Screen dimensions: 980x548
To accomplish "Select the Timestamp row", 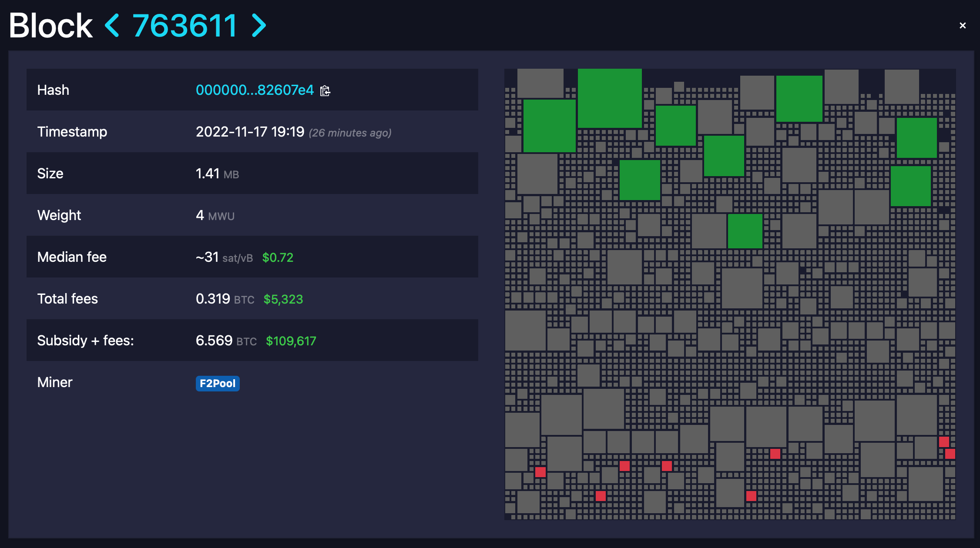I will [252, 132].
